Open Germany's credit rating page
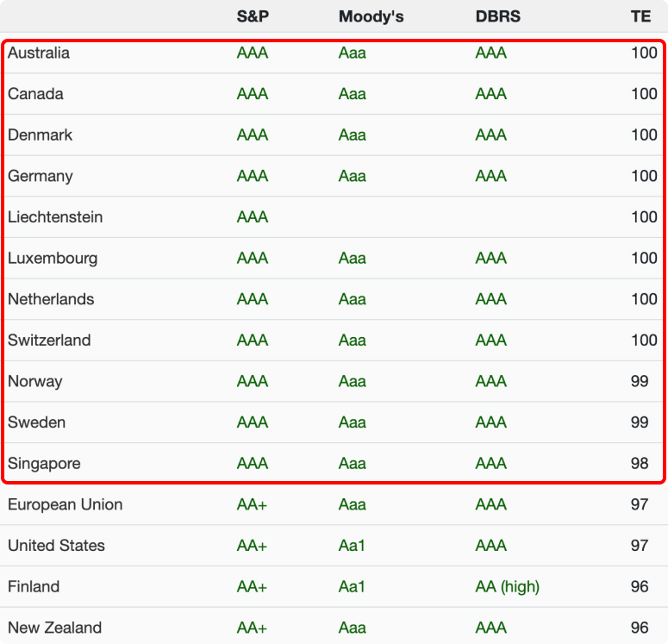 tap(40, 176)
